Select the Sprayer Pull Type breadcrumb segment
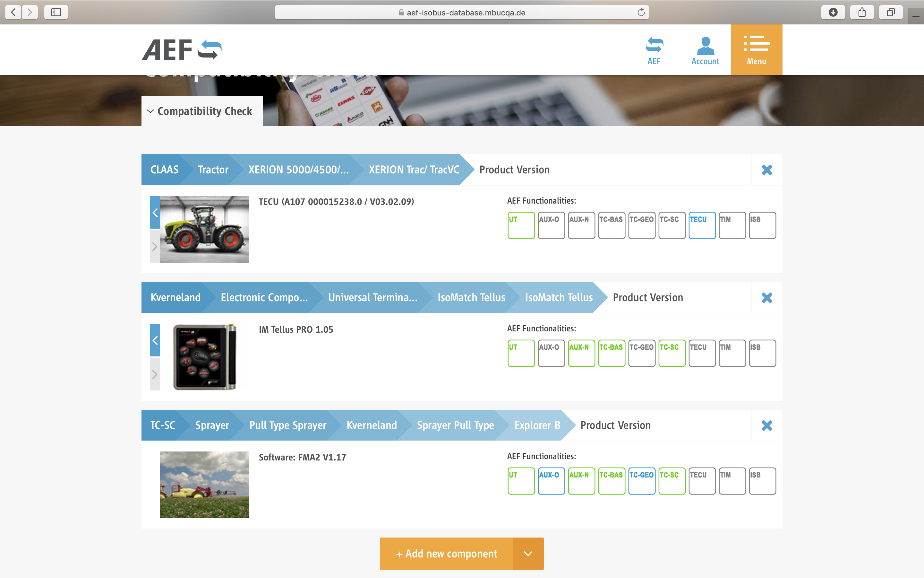The height and width of the screenshot is (578, 924). (456, 425)
